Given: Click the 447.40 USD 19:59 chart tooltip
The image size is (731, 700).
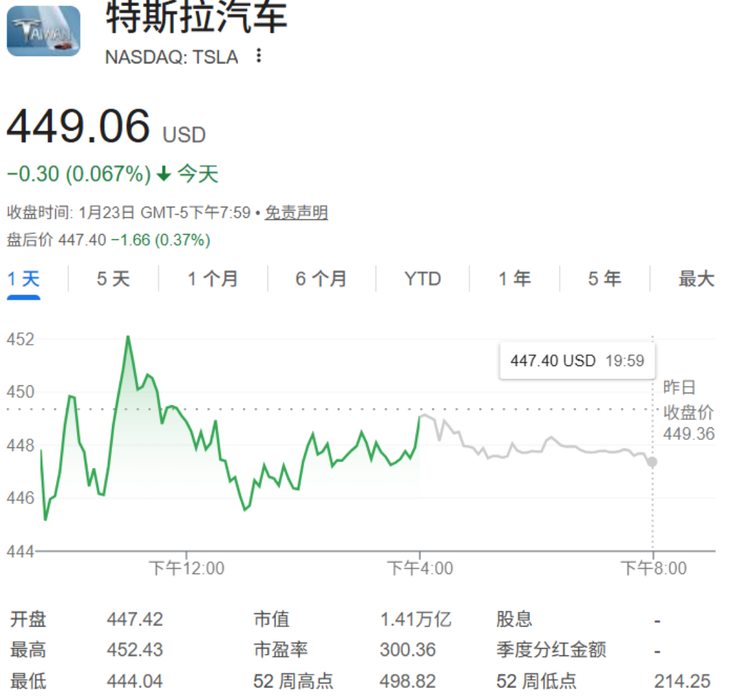Looking at the screenshot, I should (x=577, y=361).
